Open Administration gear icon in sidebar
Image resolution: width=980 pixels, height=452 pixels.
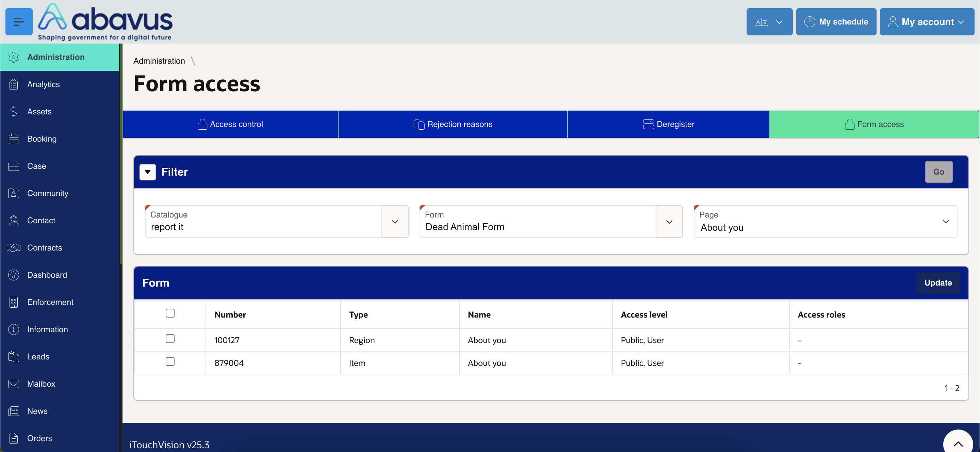14,57
